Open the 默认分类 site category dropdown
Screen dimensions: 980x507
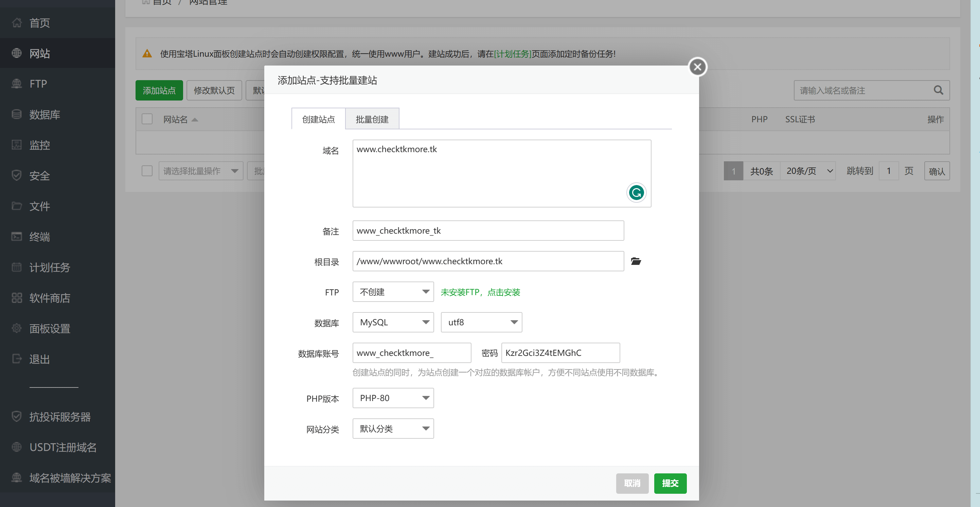393,429
